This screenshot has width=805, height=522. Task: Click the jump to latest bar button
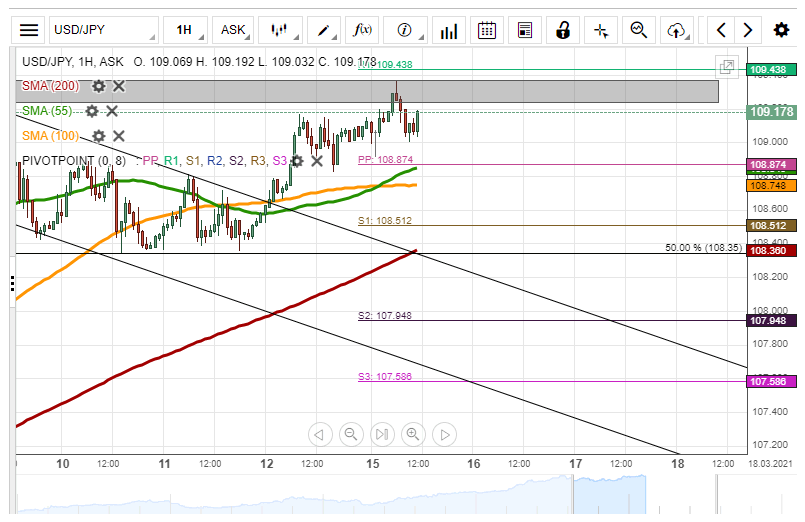tap(382, 435)
